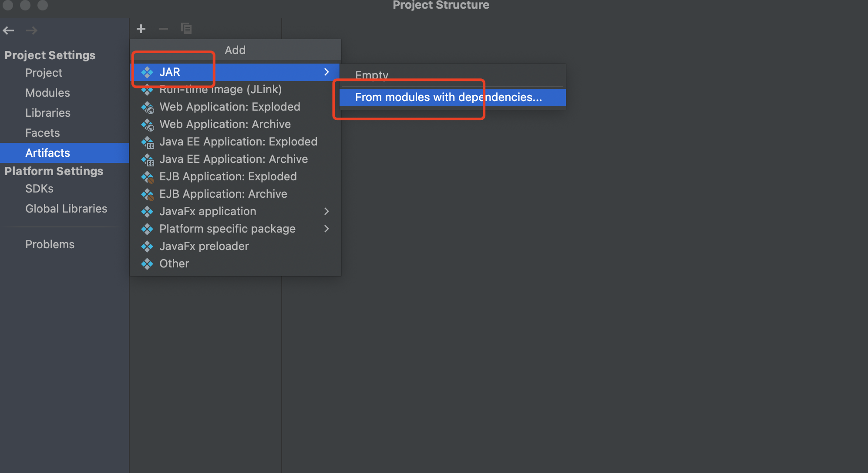
Task: Select Empty in the JAR submenu
Action: click(453, 75)
